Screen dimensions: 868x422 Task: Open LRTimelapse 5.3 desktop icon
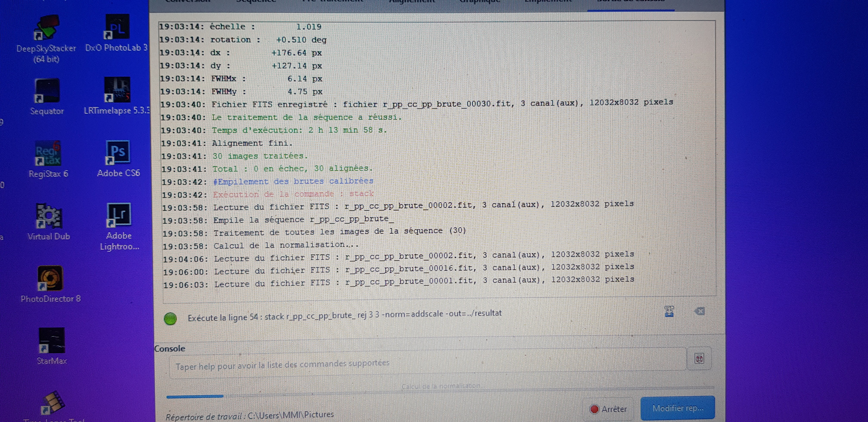tap(117, 90)
